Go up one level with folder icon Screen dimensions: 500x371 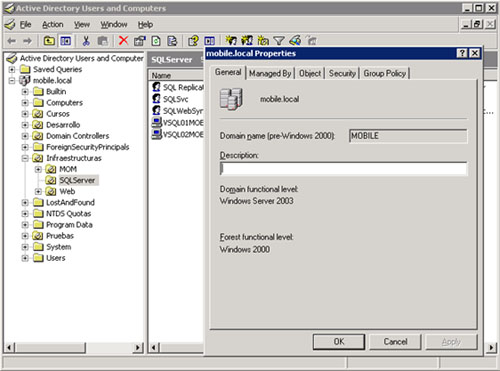click(49, 41)
